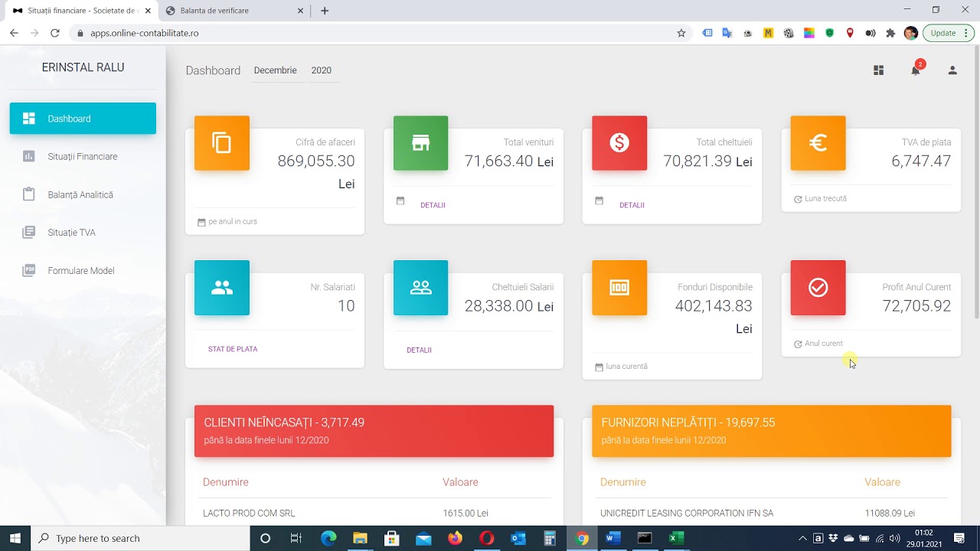The height and width of the screenshot is (551, 980).
Task: Open the notifications bell
Action: coord(915,70)
